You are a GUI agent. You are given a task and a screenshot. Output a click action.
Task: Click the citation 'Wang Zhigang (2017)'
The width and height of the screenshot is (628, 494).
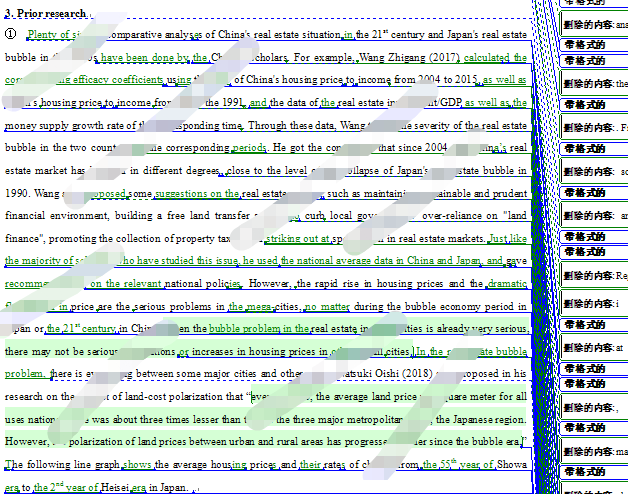(408, 57)
